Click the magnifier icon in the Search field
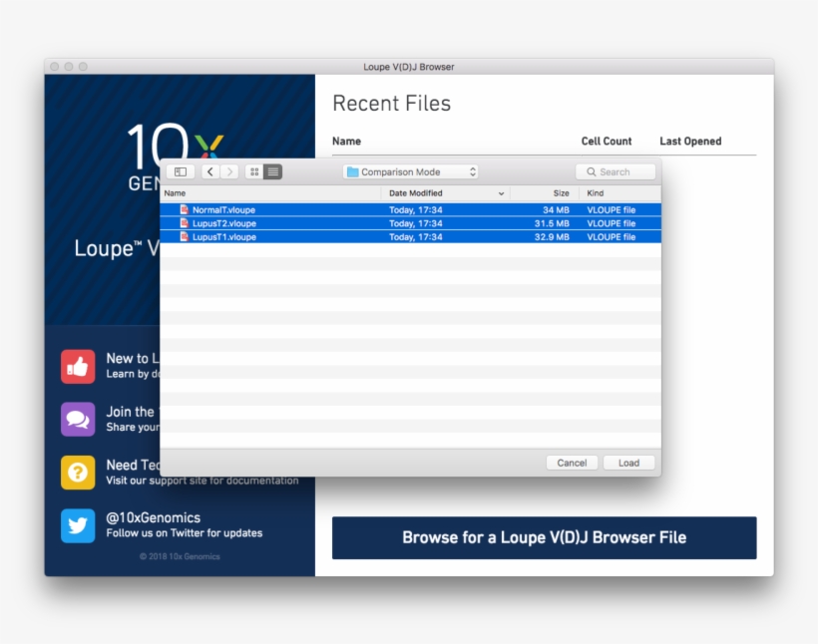The width and height of the screenshot is (818, 644). (592, 170)
